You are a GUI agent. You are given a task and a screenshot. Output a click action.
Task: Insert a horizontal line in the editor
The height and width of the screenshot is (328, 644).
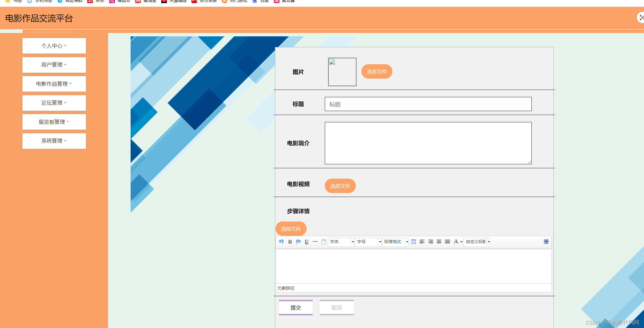click(x=315, y=242)
